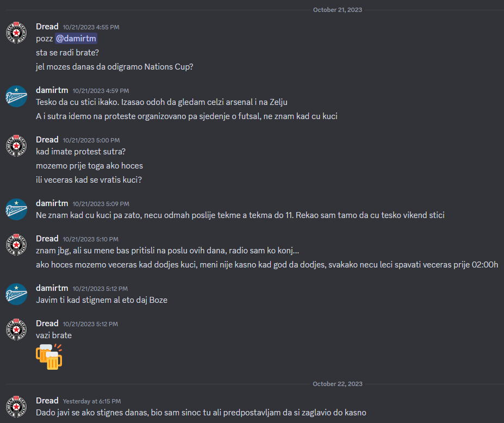Open damirtm's avatar on the 4:59 PM message
Image resolution: width=504 pixels, height=423 pixels.
[x=16, y=96]
